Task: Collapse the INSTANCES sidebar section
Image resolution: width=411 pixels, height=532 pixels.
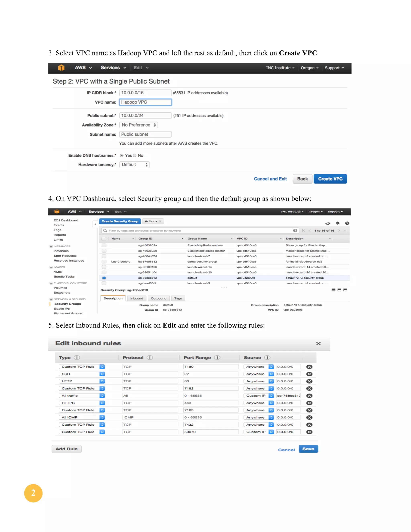Action: [51, 247]
